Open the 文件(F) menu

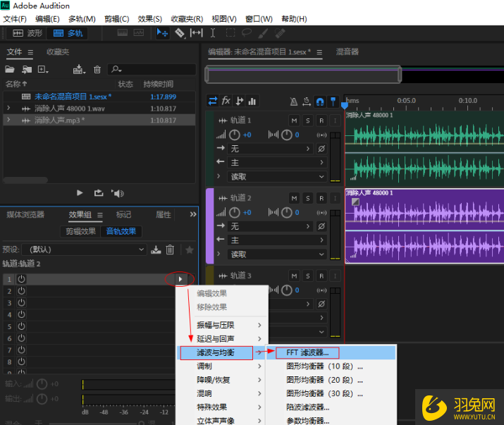pos(15,19)
